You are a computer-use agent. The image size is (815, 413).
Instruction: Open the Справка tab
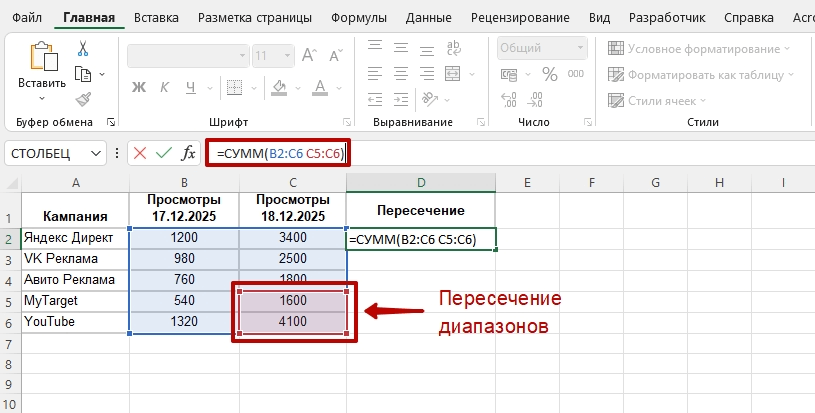pyautogui.click(x=748, y=18)
